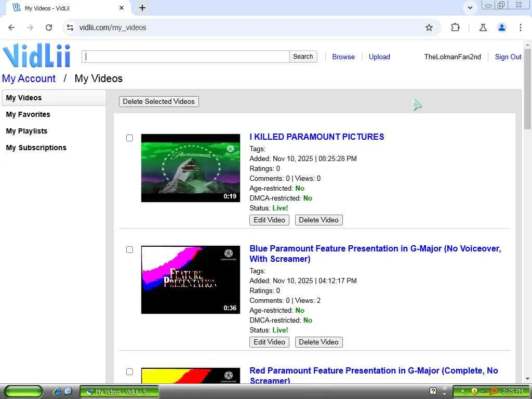Go back to the previous page

coord(11,28)
